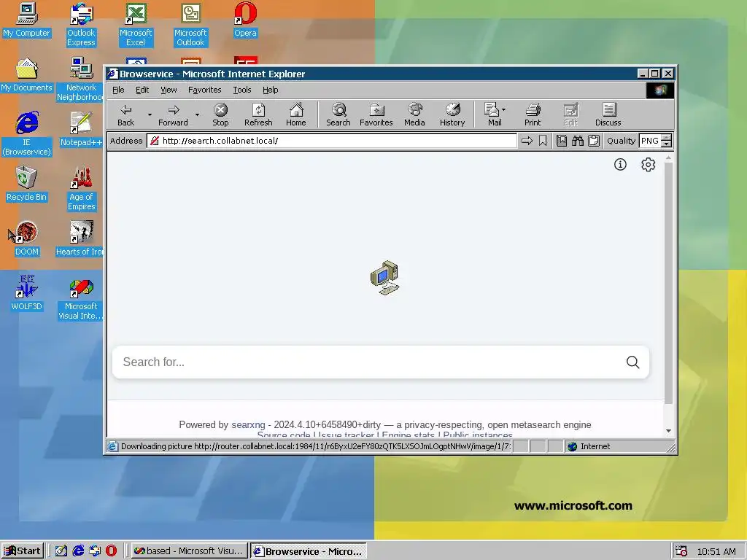The height and width of the screenshot is (560, 747).
Task: Click the clipboard icon next to Quality
Action: (594, 141)
